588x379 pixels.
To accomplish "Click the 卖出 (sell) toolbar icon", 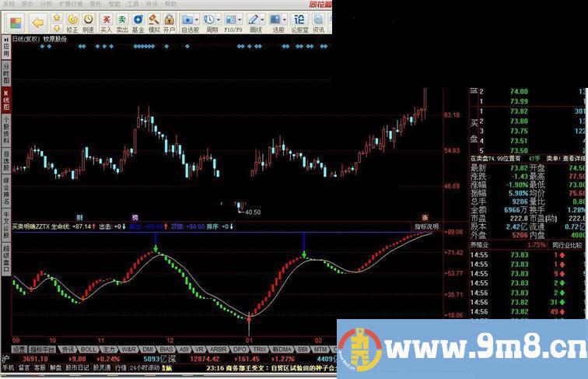I will (x=122, y=21).
